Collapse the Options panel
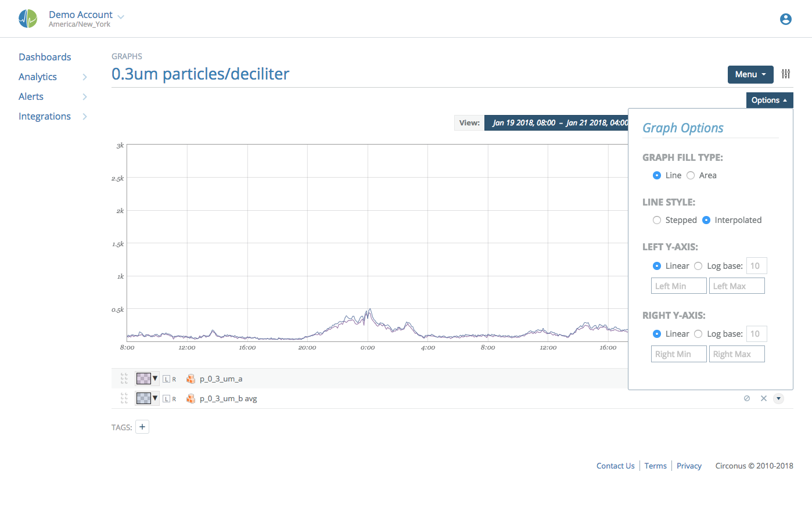This screenshot has width=812, height=515. (769, 100)
